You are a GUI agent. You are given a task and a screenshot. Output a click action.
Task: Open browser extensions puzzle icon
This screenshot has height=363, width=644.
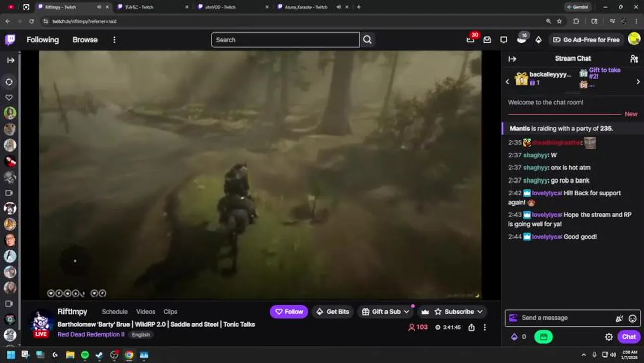pos(576,21)
